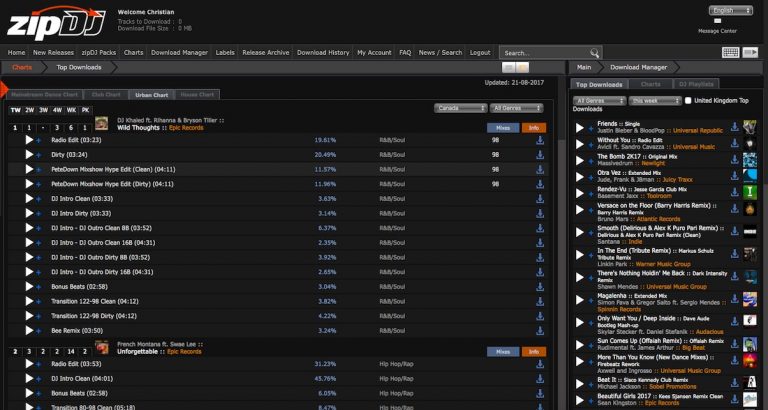
Task: Click Mixes button for Wild Thoughts
Action: tap(503, 128)
